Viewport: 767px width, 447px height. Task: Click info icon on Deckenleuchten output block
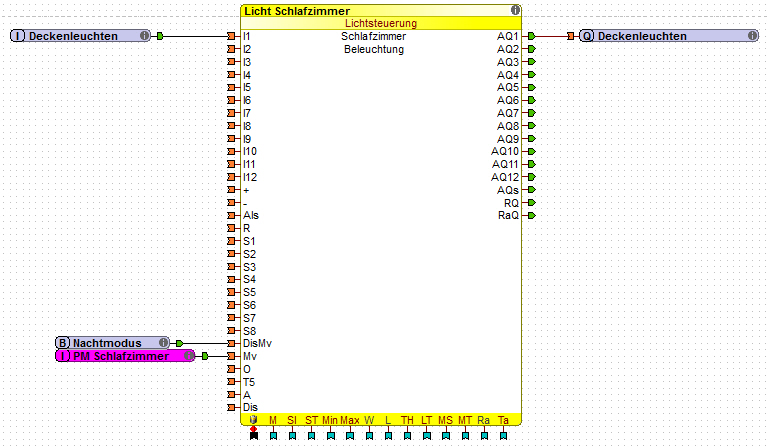752,35
